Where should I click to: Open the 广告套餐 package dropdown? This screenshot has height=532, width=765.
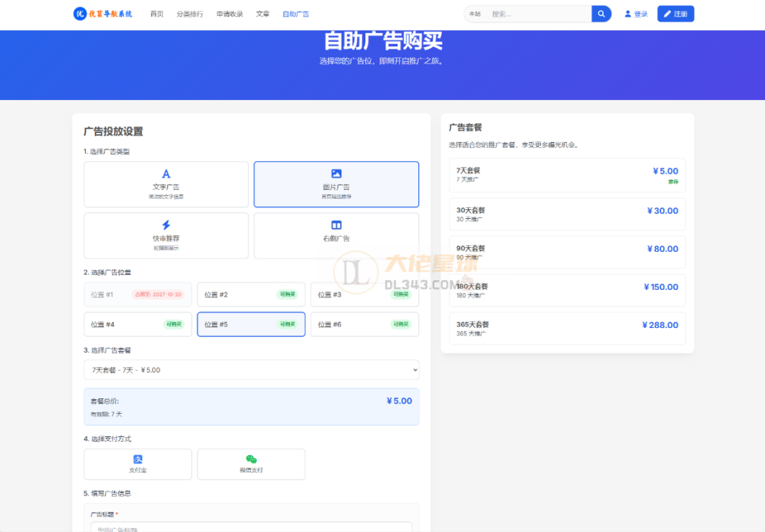tap(251, 369)
